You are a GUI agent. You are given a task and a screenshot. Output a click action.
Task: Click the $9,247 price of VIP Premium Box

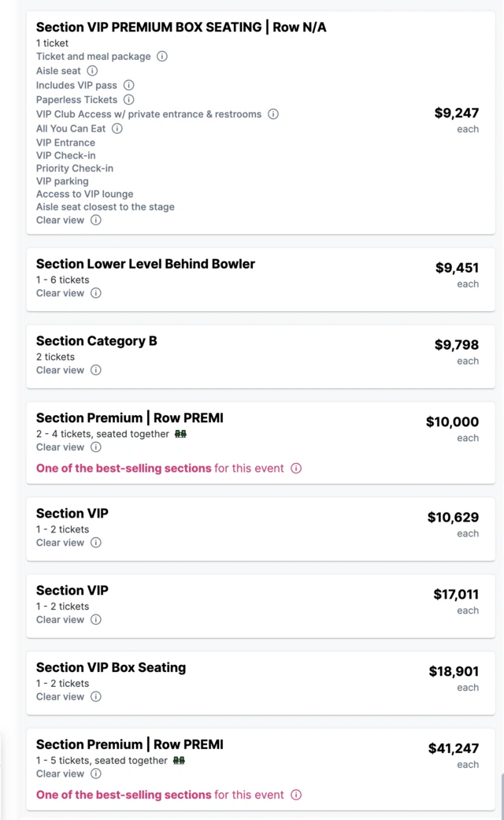pyautogui.click(x=456, y=113)
